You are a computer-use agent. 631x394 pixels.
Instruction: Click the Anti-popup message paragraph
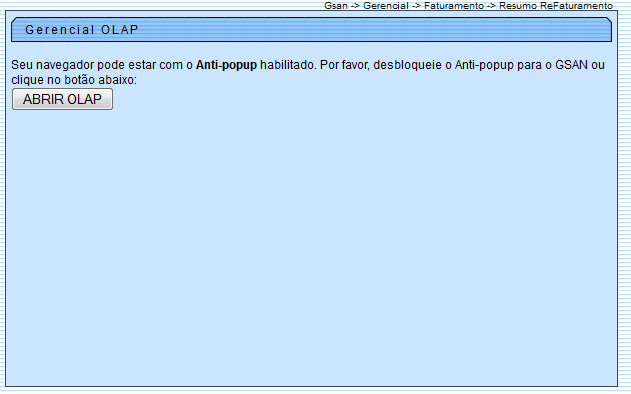click(x=308, y=72)
